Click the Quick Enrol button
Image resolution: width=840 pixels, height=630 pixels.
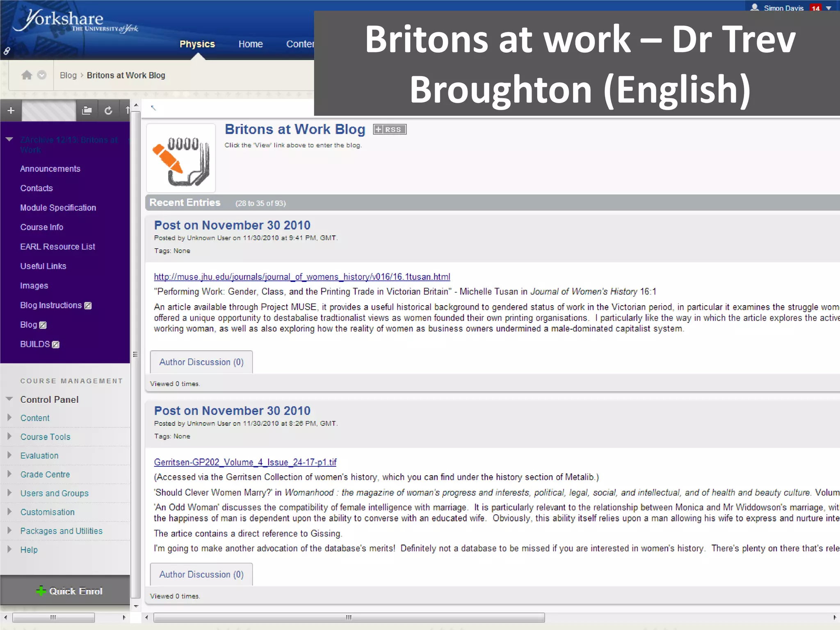(65, 591)
